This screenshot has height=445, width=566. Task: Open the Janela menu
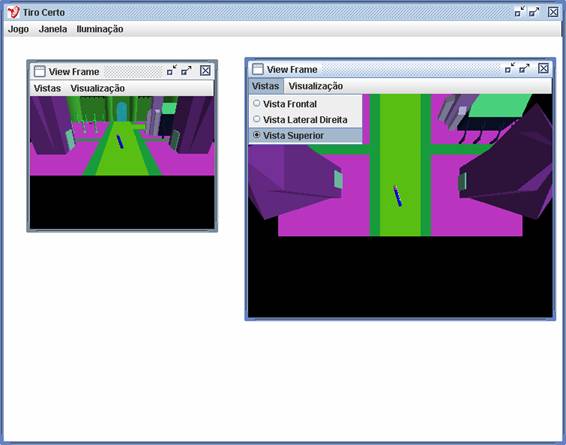pyautogui.click(x=53, y=29)
